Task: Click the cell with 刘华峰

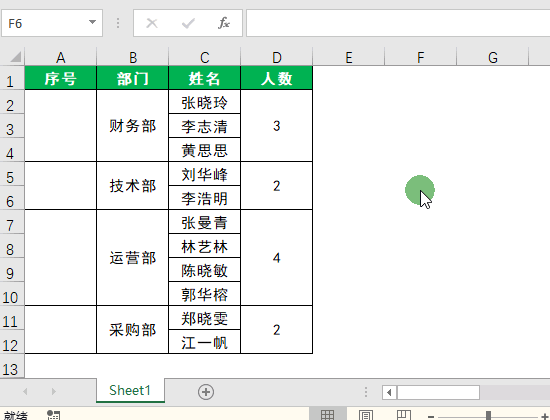Action: pyautogui.click(x=204, y=174)
